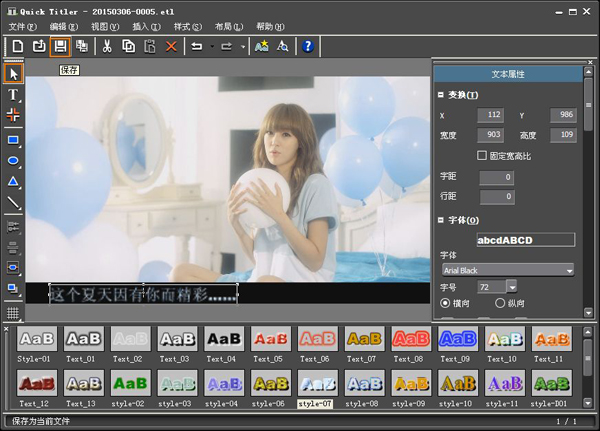This screenshot has height=431, width=600.
Task: Click the red Delete X icon
Action: [171, 46]
